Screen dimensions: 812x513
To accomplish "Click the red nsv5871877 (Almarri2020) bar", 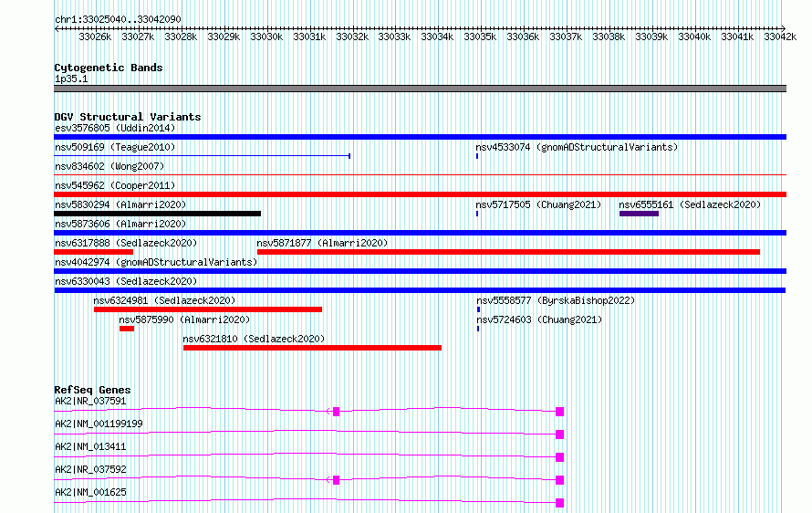I will 508,252.
